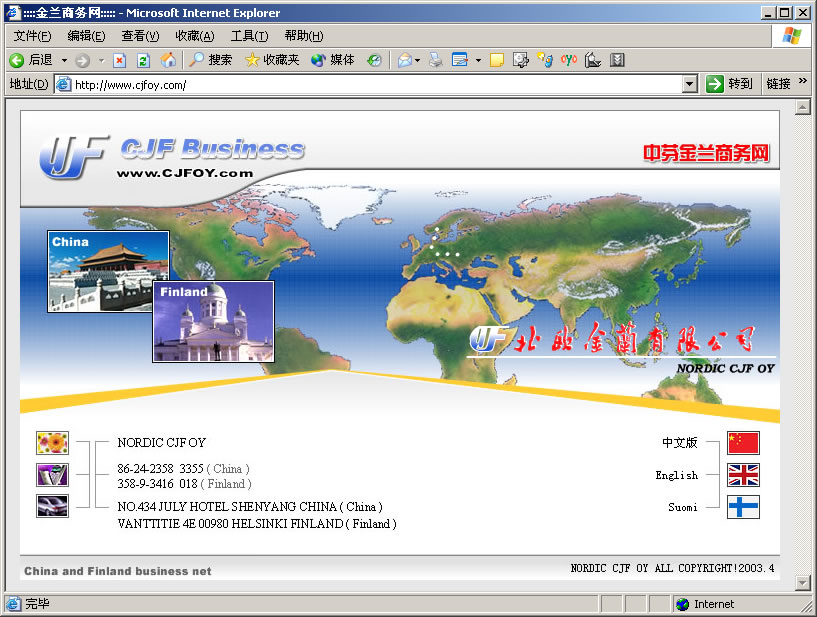Click the ALL COPYRIGHT 2003.4 footer text

coord(672,568)
